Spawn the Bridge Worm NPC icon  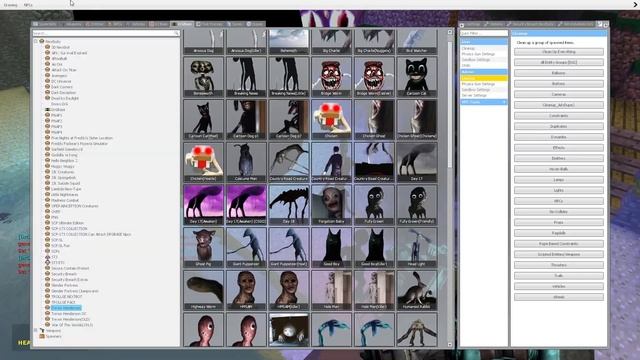pos(331,77)
